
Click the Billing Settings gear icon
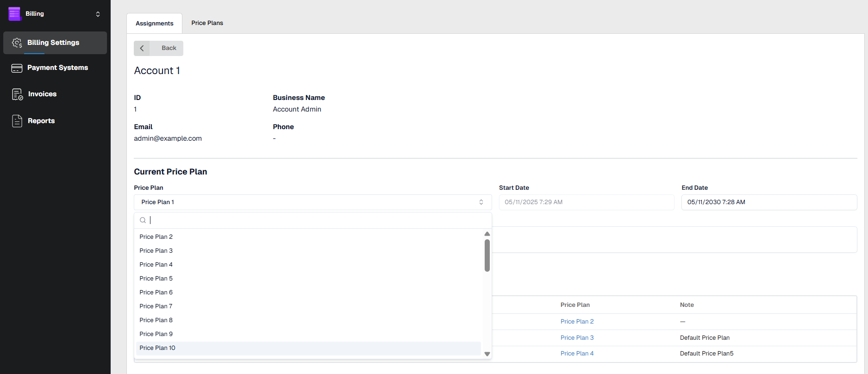click(17, 43)
